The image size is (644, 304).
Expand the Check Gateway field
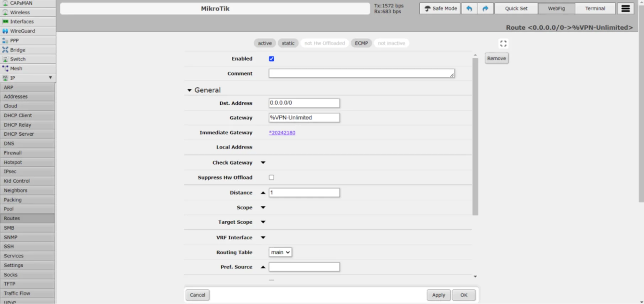[263, 163]
